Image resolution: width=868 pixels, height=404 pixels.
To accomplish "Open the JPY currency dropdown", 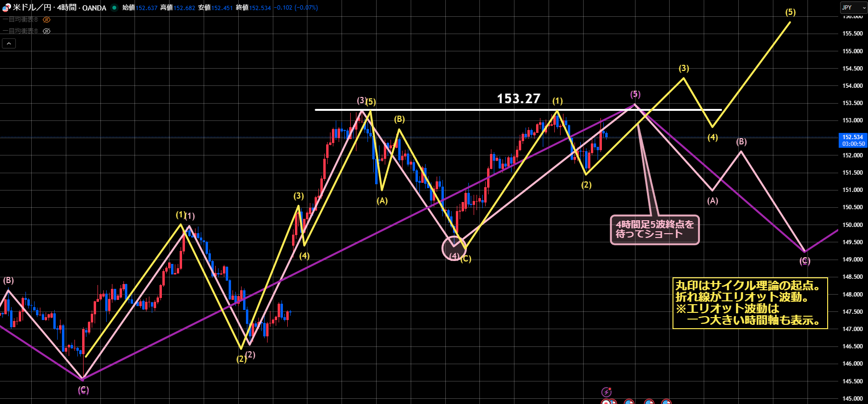I will (853, 8).
